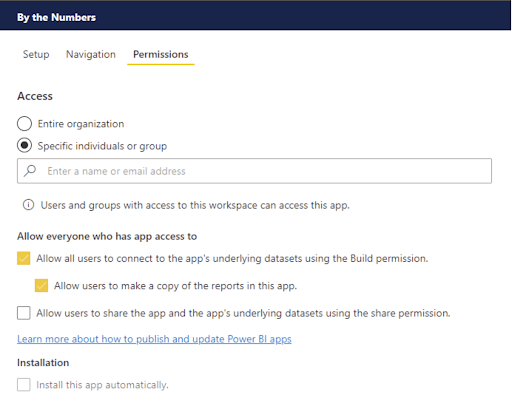Enable the share permission checkbox
Screen dimensions: 512x403
(24, 313)
